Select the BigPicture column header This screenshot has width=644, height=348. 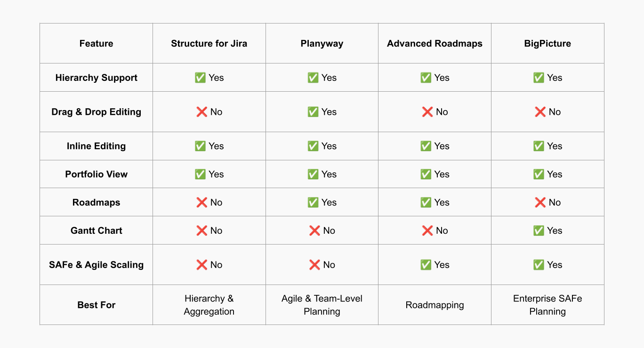click(x=547, y=44)
